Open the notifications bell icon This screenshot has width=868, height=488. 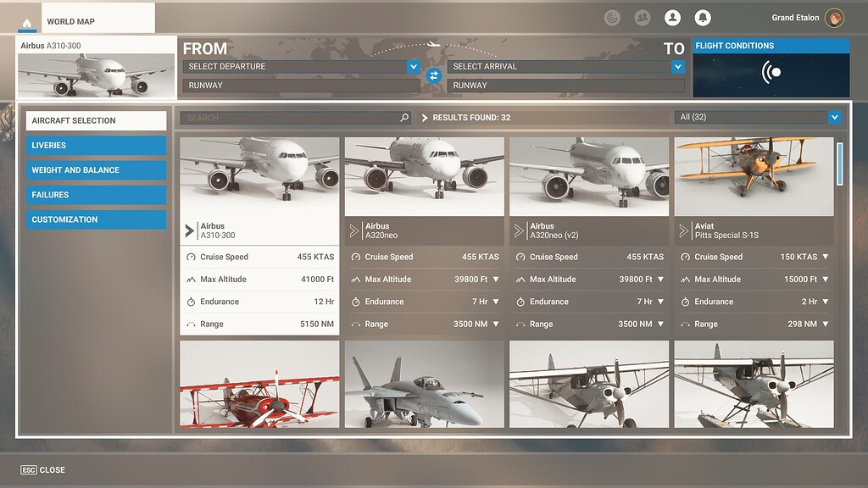pyautogui.click(x=704, y=17)
